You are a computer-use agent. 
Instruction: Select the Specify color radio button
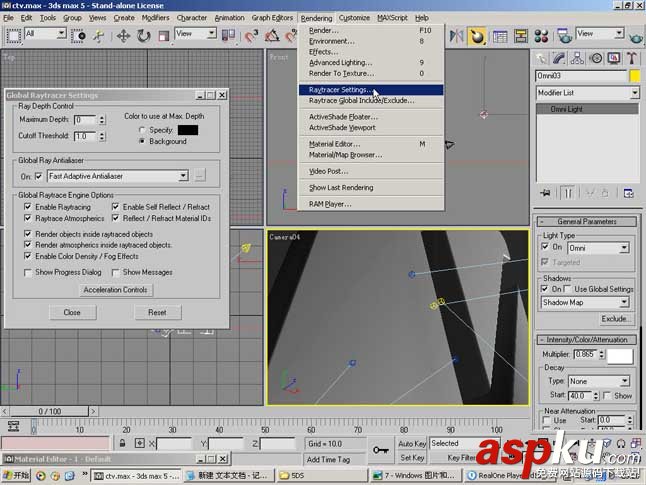[142, 130]
